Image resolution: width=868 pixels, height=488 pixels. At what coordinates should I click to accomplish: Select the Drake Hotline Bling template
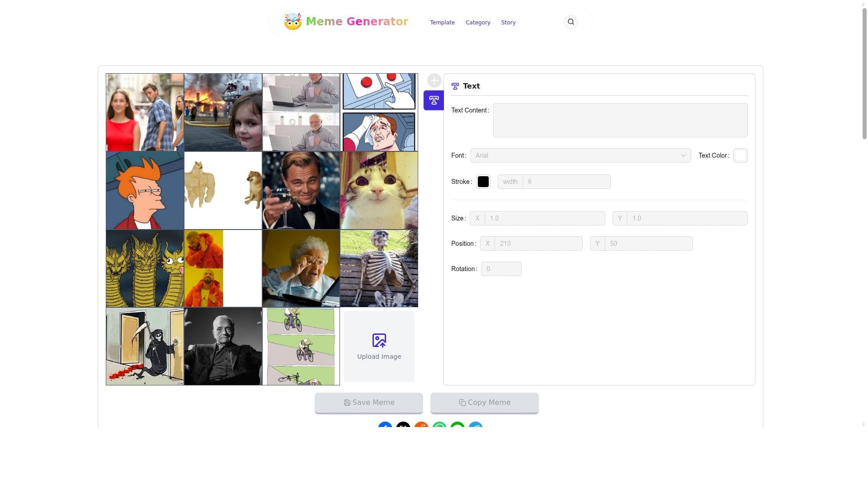tap(223, 268)
